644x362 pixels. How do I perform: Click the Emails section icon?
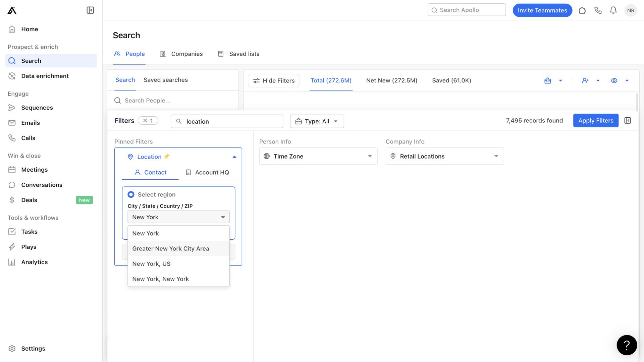(x=12, y=123)
